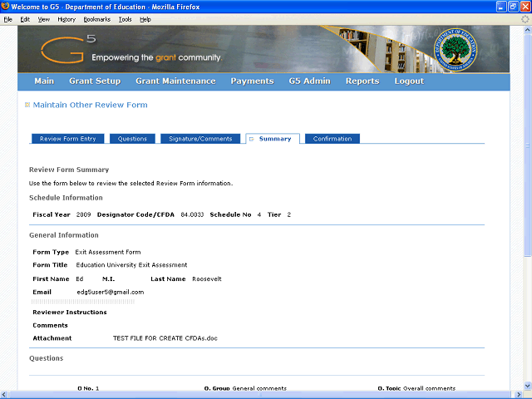Go to Main navigation item
Viewport: 532px width, 399px height.
pyautogui.click(x=44, y=81)
